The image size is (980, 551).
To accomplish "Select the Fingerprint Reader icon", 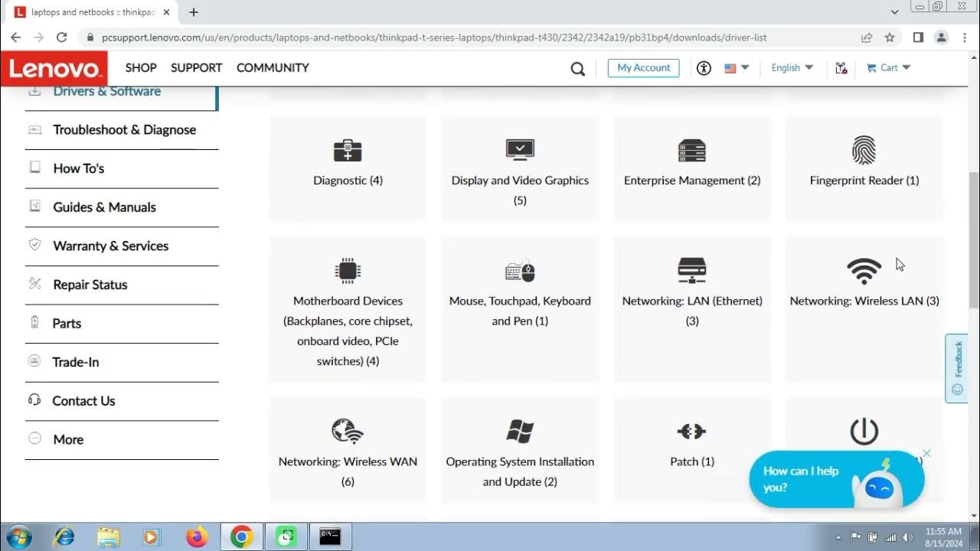I will tap(864, 151).
